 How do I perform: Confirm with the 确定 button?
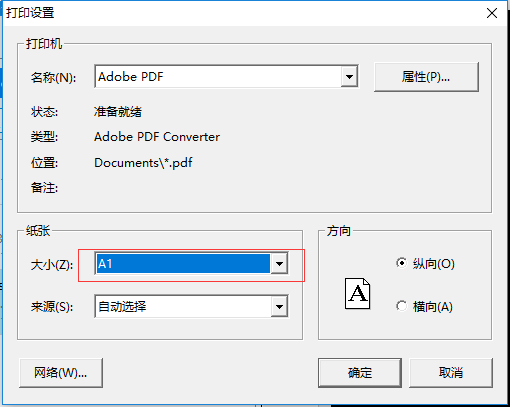[x=360, y=373]
